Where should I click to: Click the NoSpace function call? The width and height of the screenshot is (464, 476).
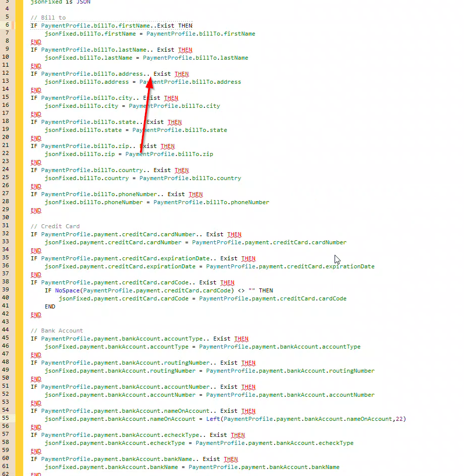[66, 290]
